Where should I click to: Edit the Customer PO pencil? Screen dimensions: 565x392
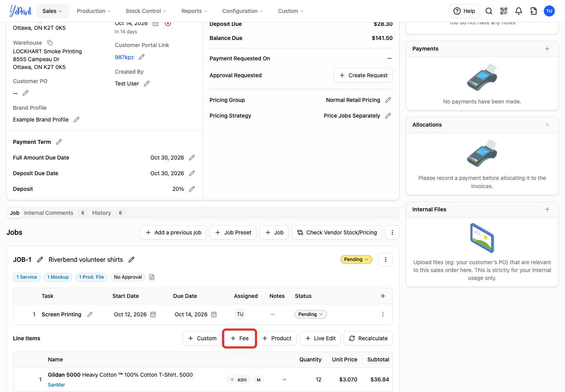click(x=26, y=93)
